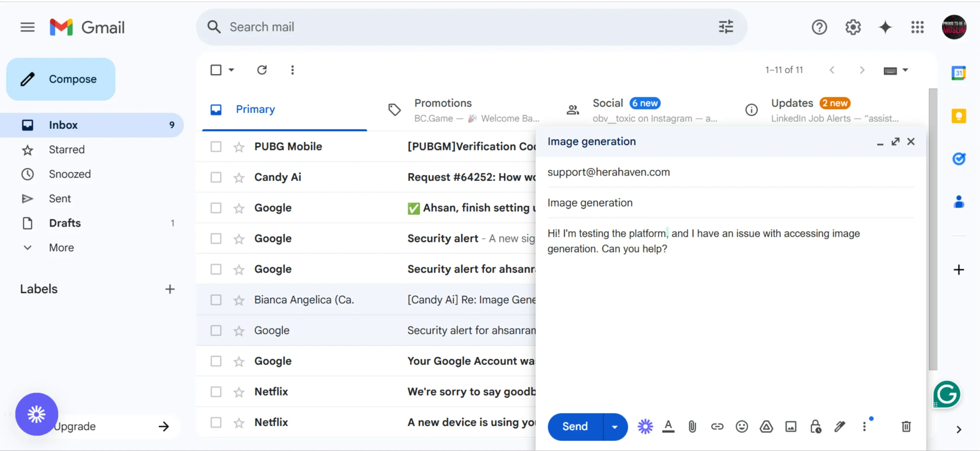Viewport: 980px width, 451px height.
Task: Switch to the Primary tab
Action: click(x=284, y=109)
